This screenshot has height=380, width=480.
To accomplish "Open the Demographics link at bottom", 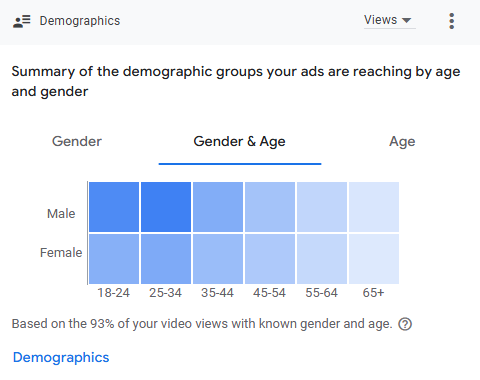I will coord(61,357).
